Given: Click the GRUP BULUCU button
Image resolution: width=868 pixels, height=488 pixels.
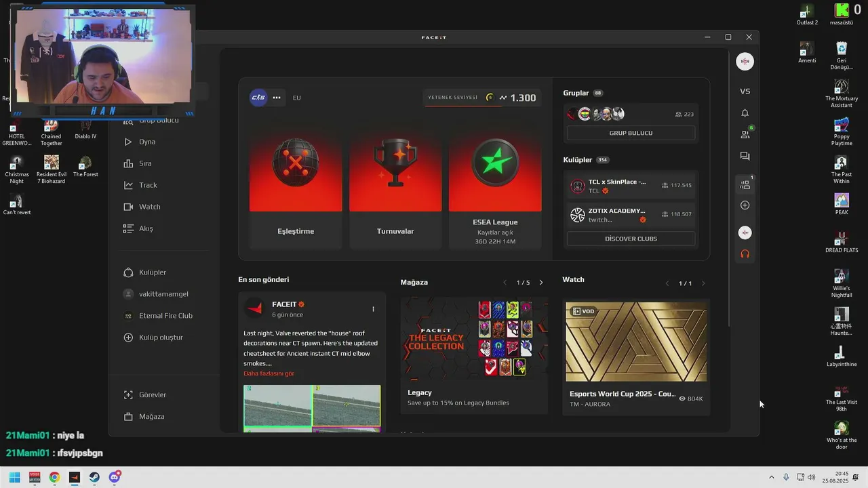Looking at the screenshot, I should pos(631,133).
